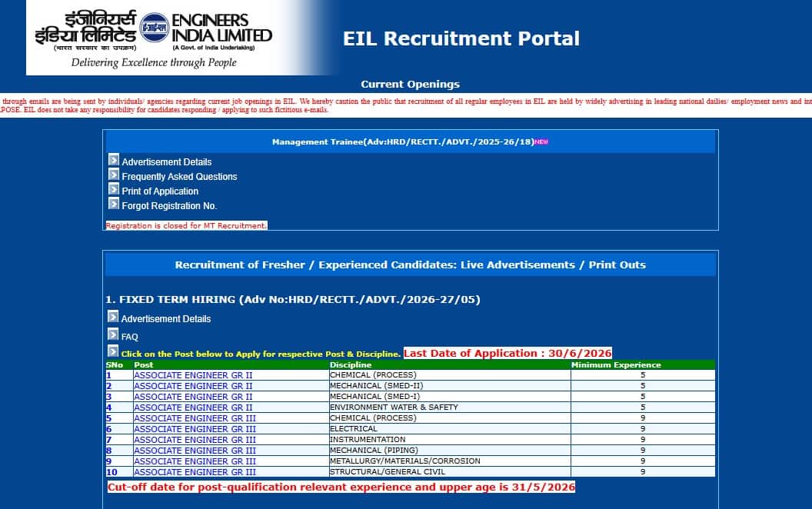Apply for Associate Engineer GR III Electrical
This screenshot has height=509, width=812.
pos(195,429)
